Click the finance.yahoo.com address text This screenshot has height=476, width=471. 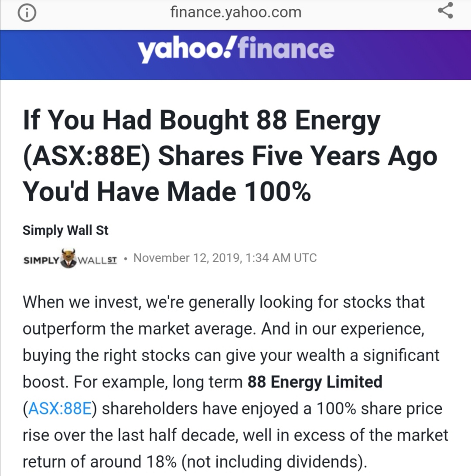236,12
